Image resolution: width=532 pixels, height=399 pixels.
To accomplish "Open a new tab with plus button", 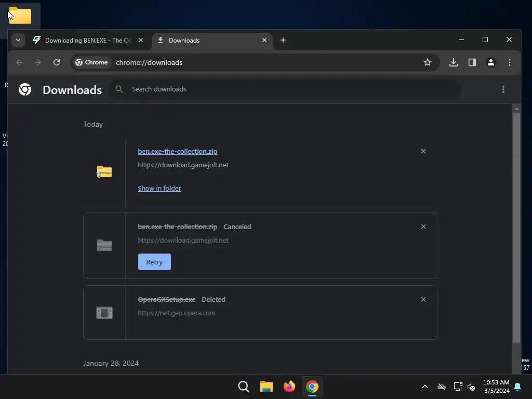I will (x=283, y=40).
